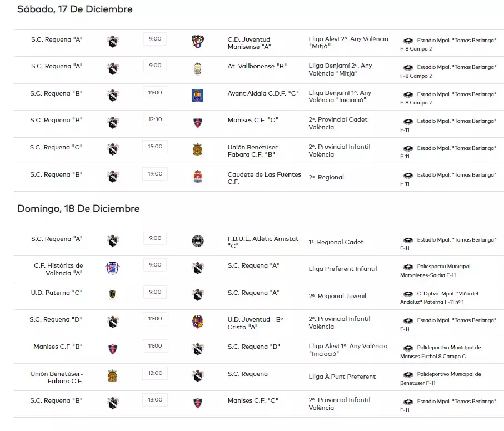
Task: Click At. Vallbonense "B" team crest
Action: point(197,69)
